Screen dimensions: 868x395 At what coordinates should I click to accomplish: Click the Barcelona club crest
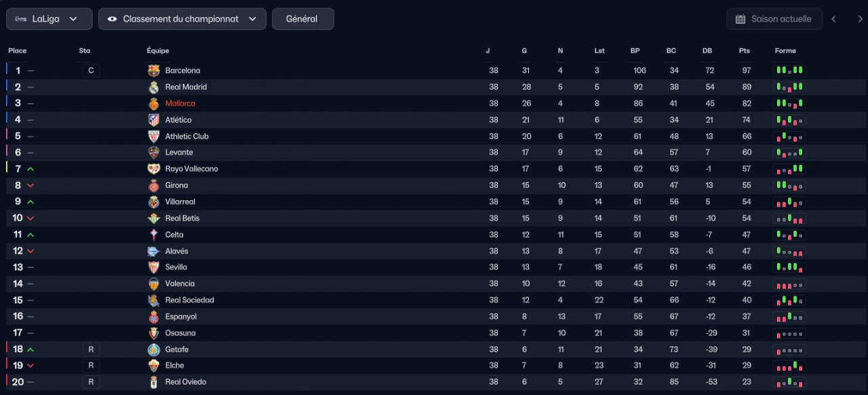[x=153, y=71]
